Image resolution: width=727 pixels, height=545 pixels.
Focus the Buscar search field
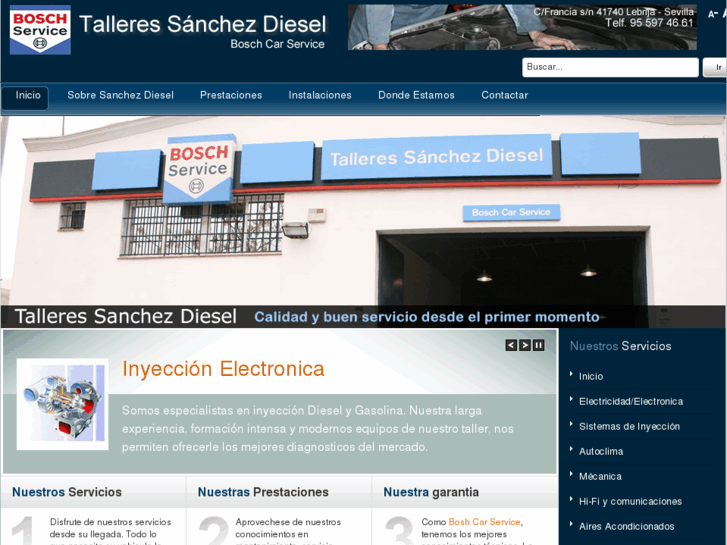tap(610, 67)
